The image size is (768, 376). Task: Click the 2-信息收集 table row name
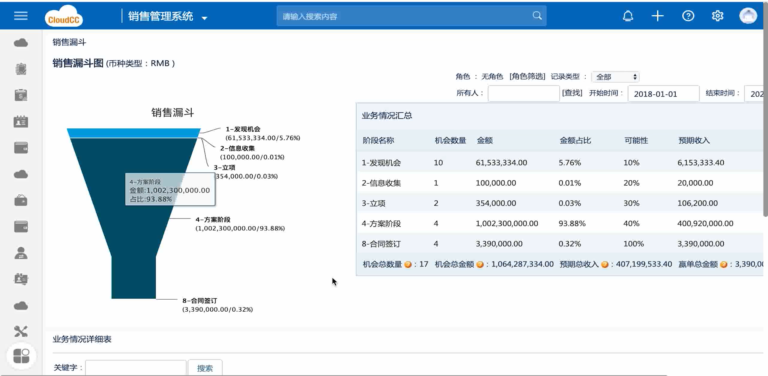point(381,183)
